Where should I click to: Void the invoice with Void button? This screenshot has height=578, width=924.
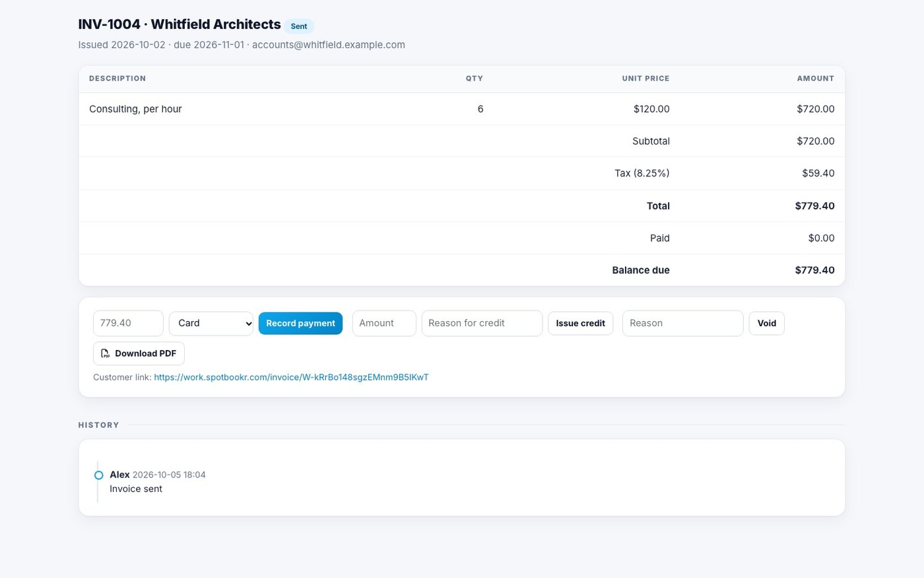767,323
